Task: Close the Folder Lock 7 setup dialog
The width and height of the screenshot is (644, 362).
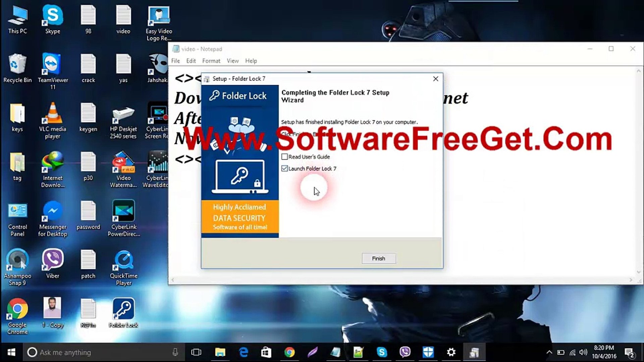Action: point(435,79)
